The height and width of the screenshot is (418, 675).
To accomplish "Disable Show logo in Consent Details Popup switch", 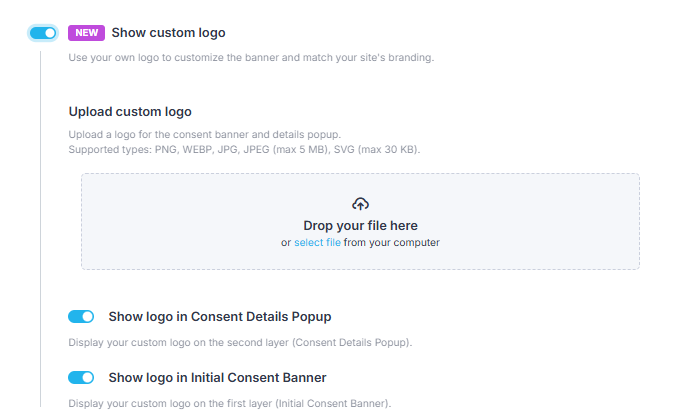I will tap(81, 317).
